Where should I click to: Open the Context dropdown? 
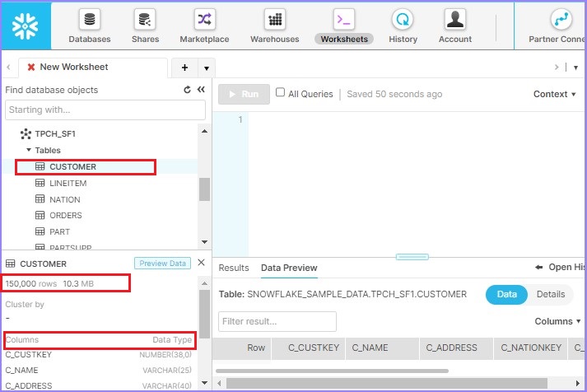(x=555, y=94)
